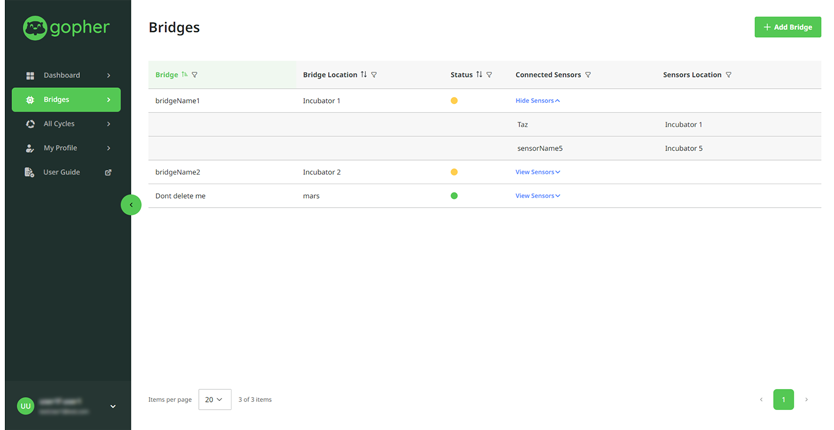The width and height of the screenshot is (834, 430).
Task: Collapse the sidebar with green arrow button
Action: pos(131,205)
